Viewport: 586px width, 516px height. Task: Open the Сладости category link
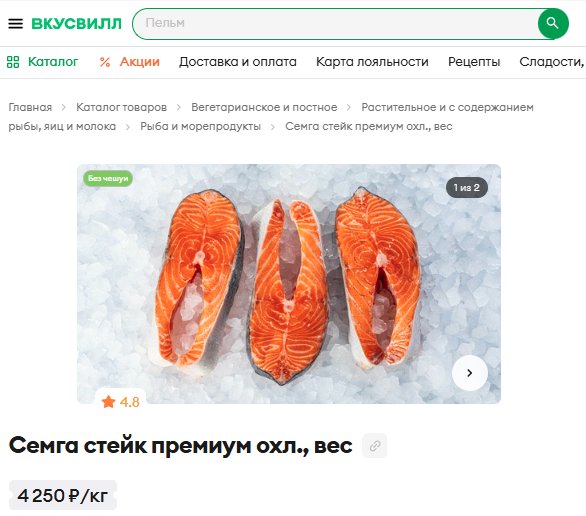tap(552, 62)
